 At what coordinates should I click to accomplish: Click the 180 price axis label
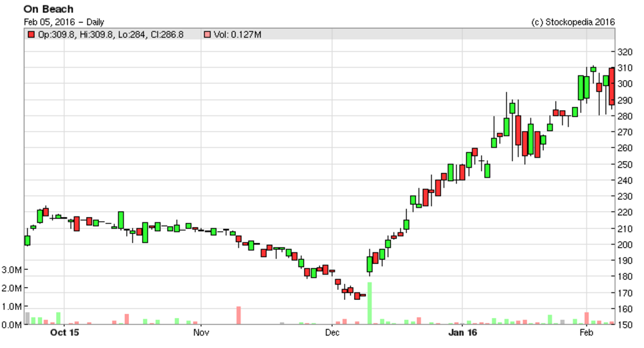point(625,277)
